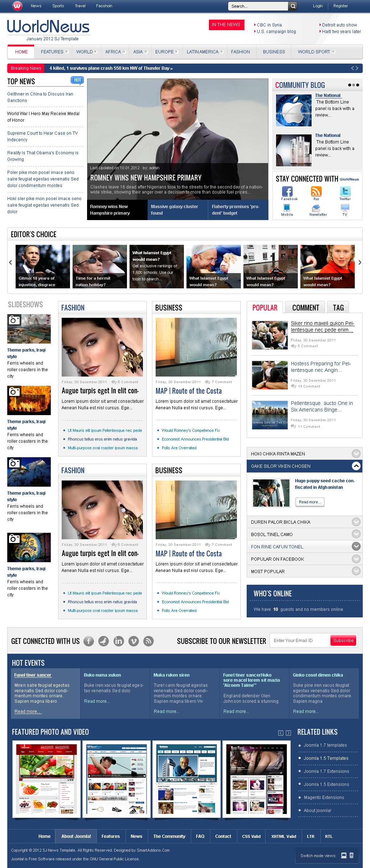The width and height of the screenshot is (370, 868).
Task: Click the grey Facebook icon beside Get Connected
Action: (89, 641)
